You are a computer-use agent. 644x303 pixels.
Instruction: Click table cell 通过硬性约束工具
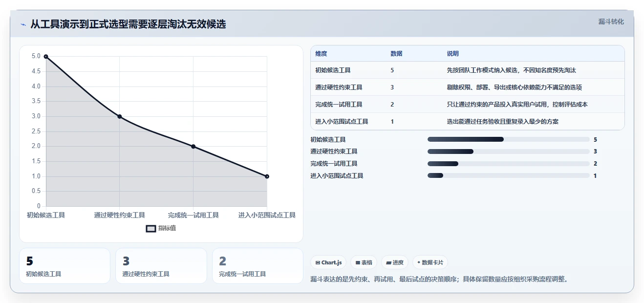click(339, 87)
